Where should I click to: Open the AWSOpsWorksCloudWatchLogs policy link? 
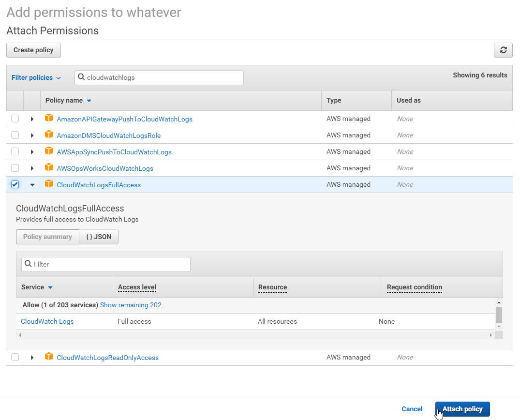[105, 168]
